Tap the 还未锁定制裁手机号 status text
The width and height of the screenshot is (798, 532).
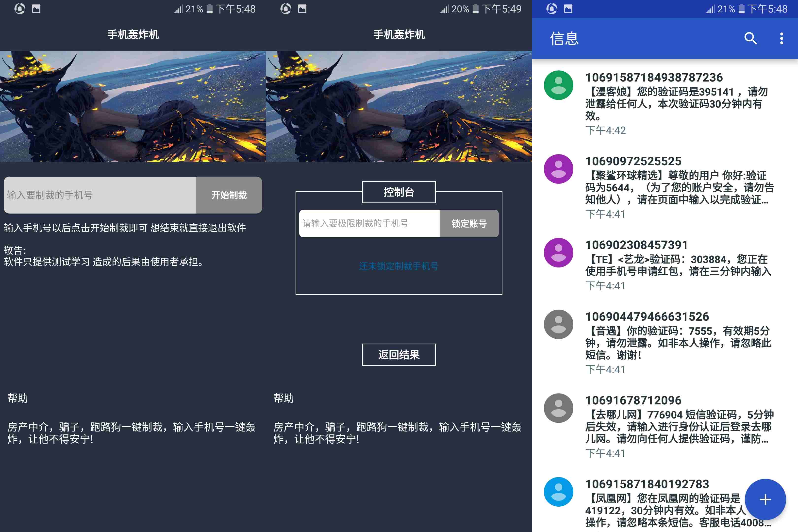click(399, 266)
